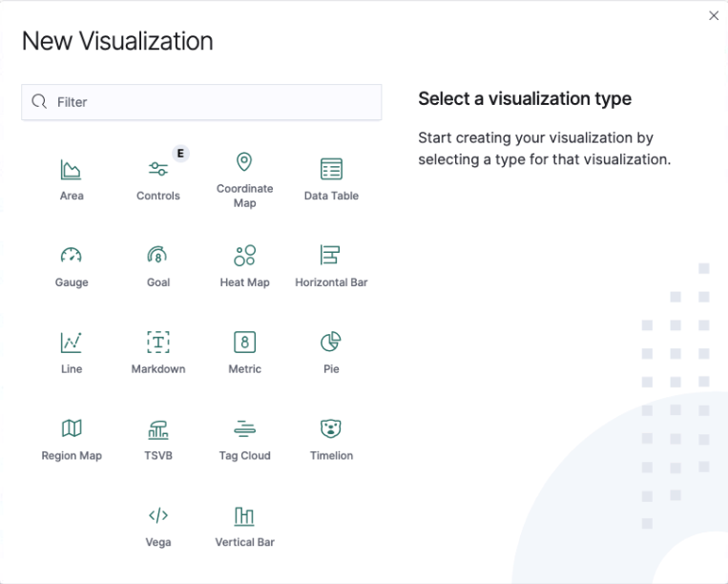Screen dimensions: 728x584
Task: Select the Vertical Bar chart icon
Action: tap(244, 515)
